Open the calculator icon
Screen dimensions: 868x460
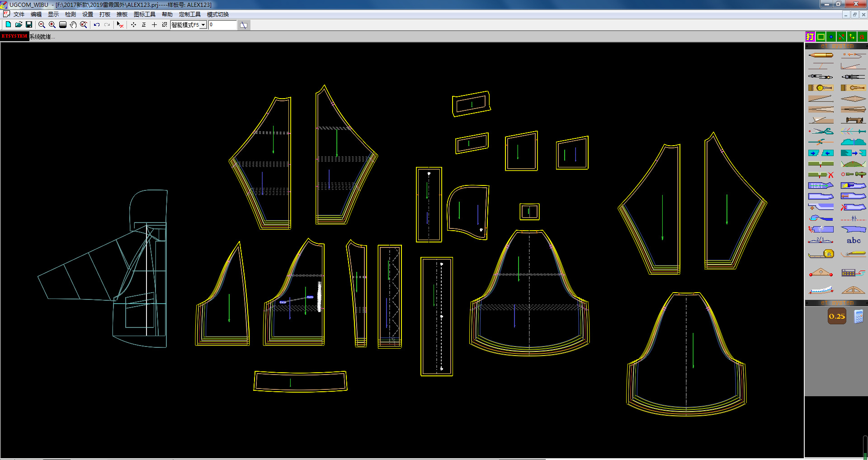click(859, 317)
